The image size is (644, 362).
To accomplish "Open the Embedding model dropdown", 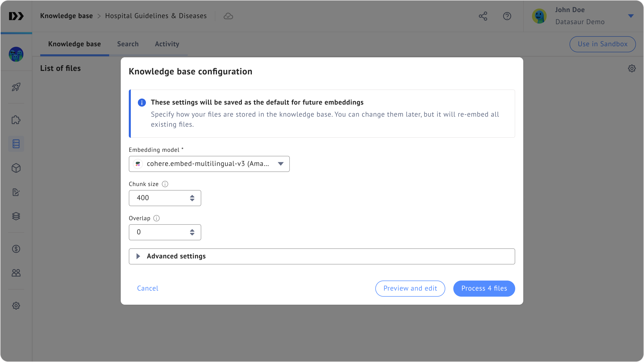I will (209, 164).
